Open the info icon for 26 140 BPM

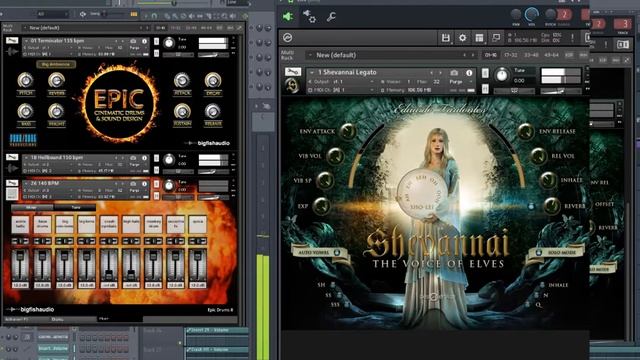[144, 184]
